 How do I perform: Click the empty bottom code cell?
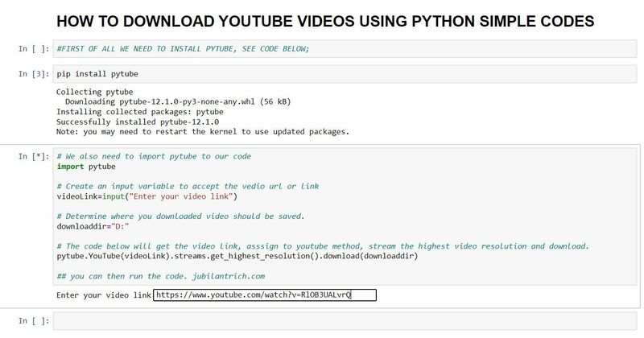(345, 321)
